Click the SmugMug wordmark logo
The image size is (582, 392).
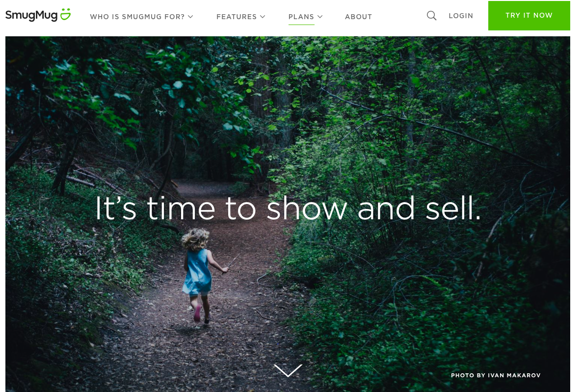(x=31, y=15)
